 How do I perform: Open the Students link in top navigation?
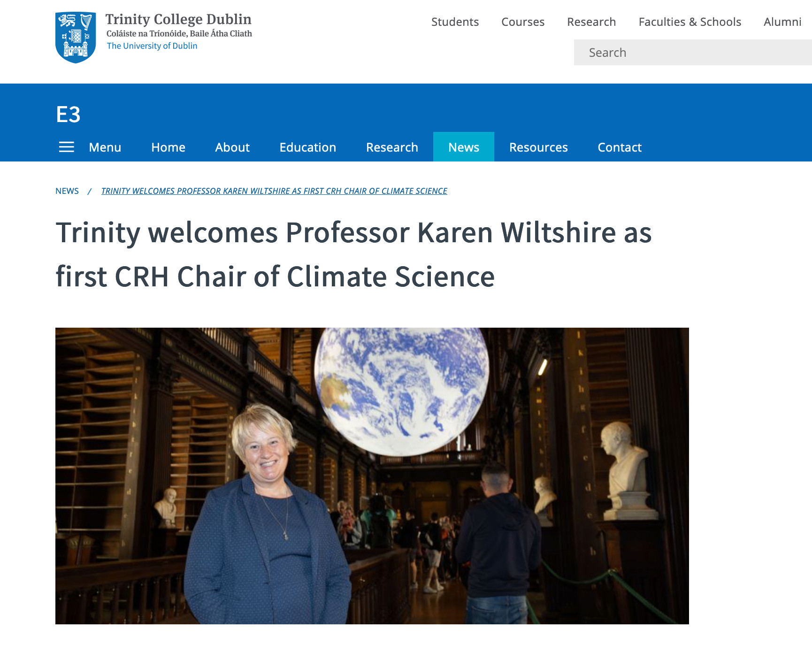pos(455,22)
